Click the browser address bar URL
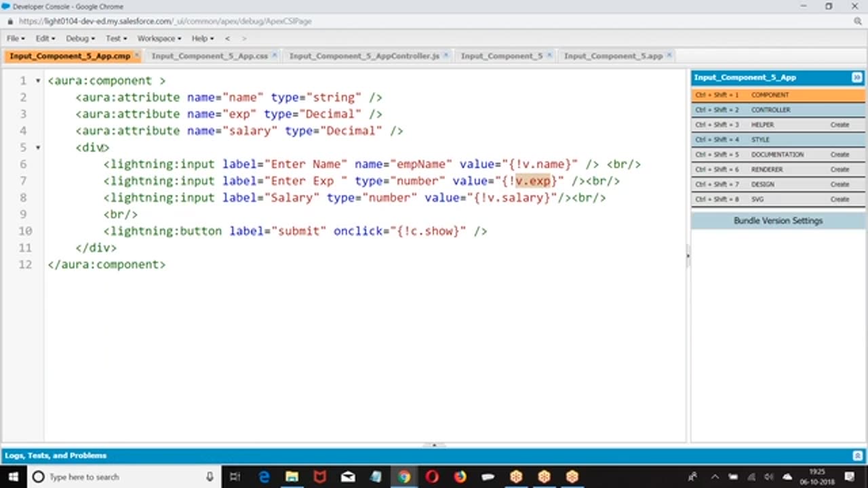Image resolution: width=868 pixels, height=488 pixels. click(165, 22)
